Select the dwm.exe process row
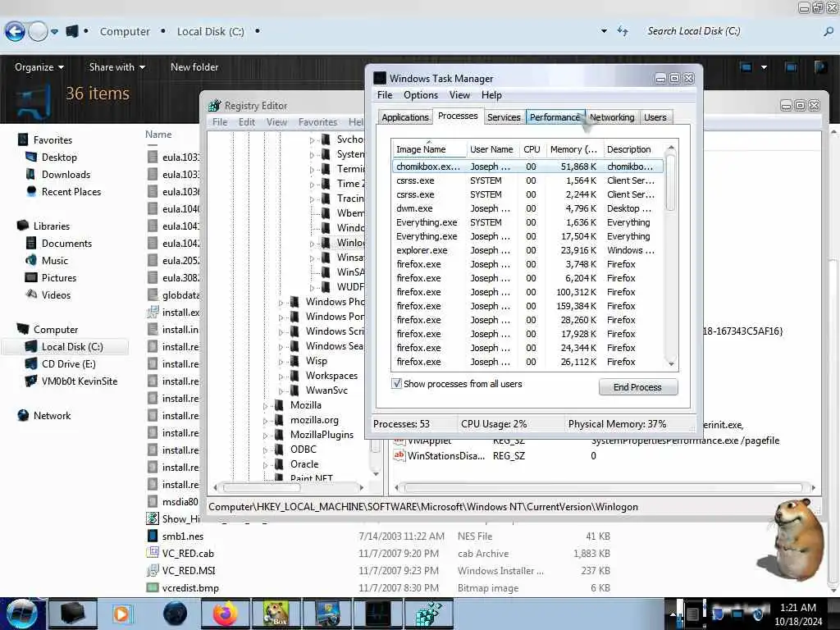The width and height of the screenshot is (840, 630). pyautogui.click(x=527, y=208)
